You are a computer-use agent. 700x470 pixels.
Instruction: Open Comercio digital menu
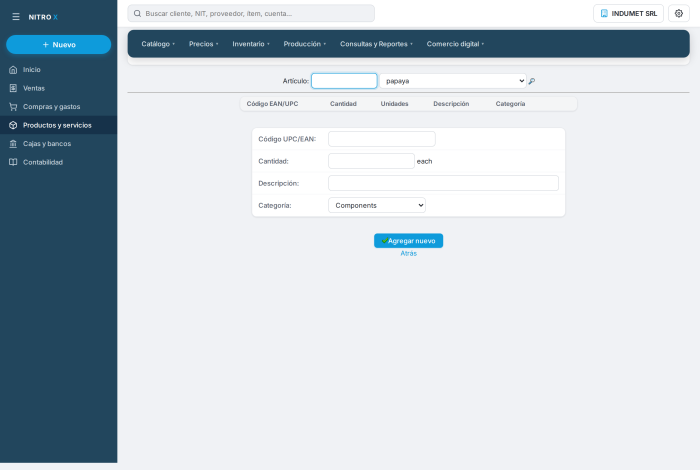(x=455, y=44)
